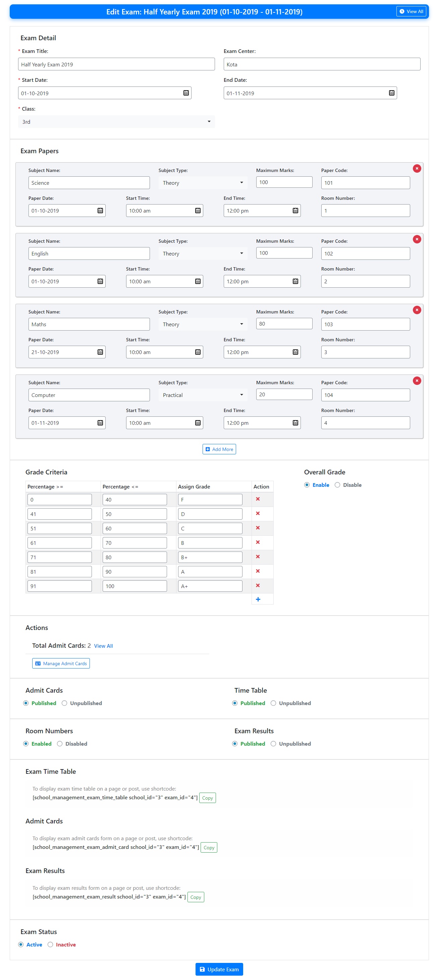
Task: Set Admit Cards to Unpublished
Action: tap(64, 703)
